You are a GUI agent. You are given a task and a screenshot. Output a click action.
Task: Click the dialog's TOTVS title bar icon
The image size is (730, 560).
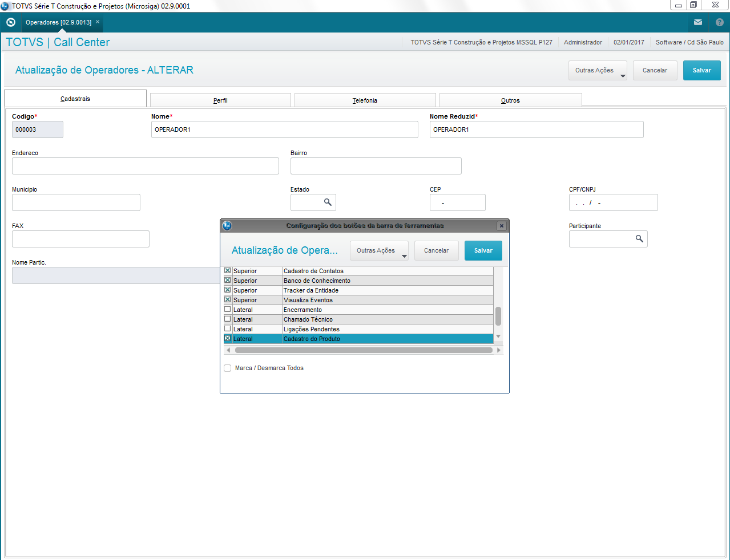click(227, 226)
